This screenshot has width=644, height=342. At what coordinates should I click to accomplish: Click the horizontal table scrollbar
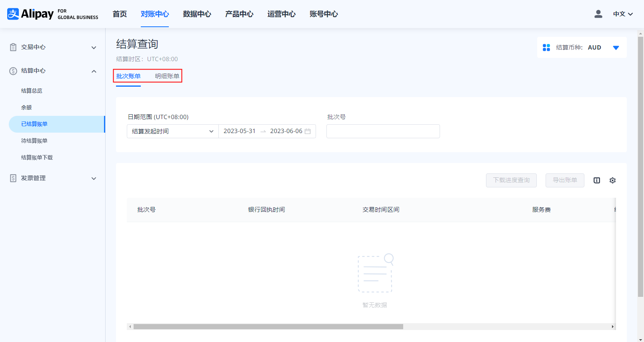(268, 327)
